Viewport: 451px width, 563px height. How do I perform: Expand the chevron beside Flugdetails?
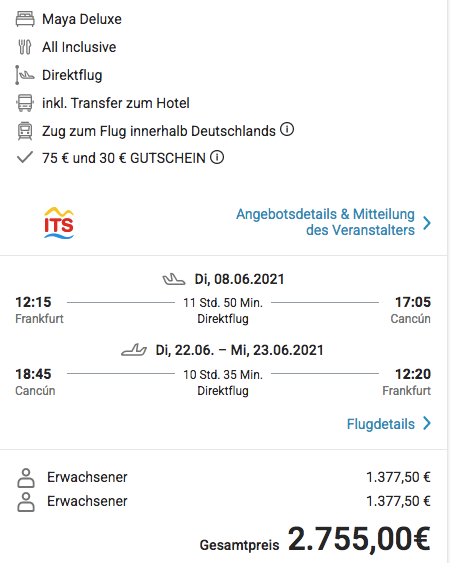click(427, 423)
